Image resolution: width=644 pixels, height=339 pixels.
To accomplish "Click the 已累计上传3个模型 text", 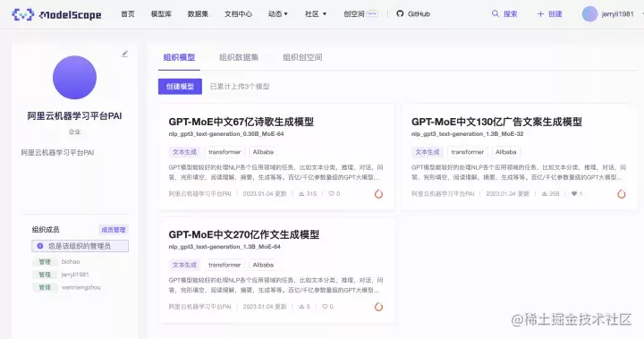I will coord(240,87).
